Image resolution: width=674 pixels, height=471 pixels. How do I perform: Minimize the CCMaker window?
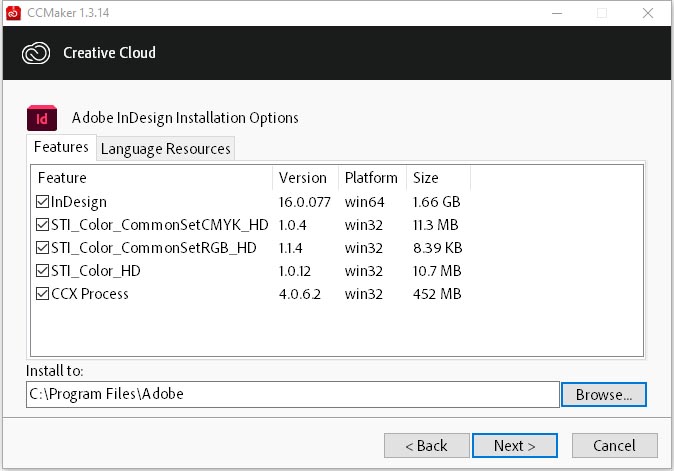click(557, 13)
